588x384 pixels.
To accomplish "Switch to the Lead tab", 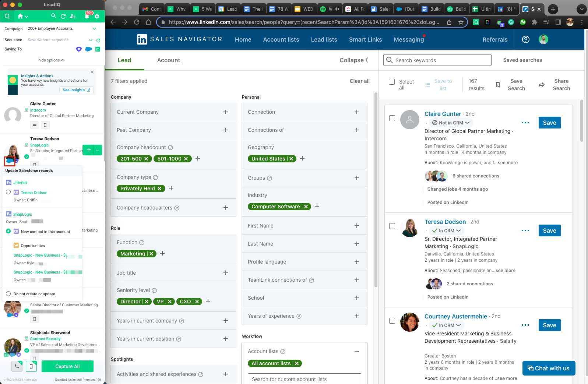I will click(124, 60).
